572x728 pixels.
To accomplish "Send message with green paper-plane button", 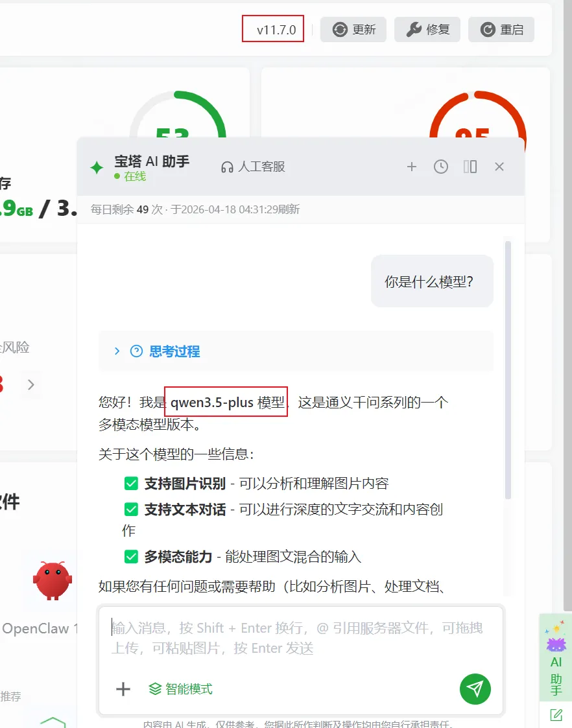I will tap(475, 689).
